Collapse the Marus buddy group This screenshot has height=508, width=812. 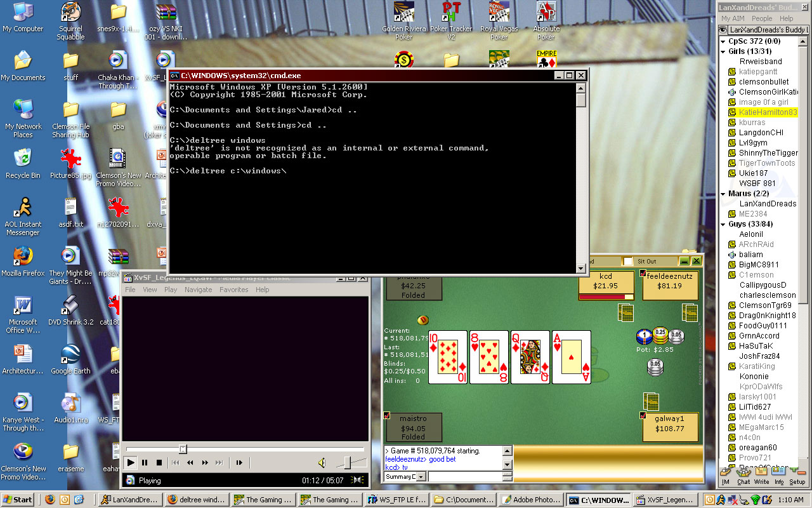(x=723, y=194)
